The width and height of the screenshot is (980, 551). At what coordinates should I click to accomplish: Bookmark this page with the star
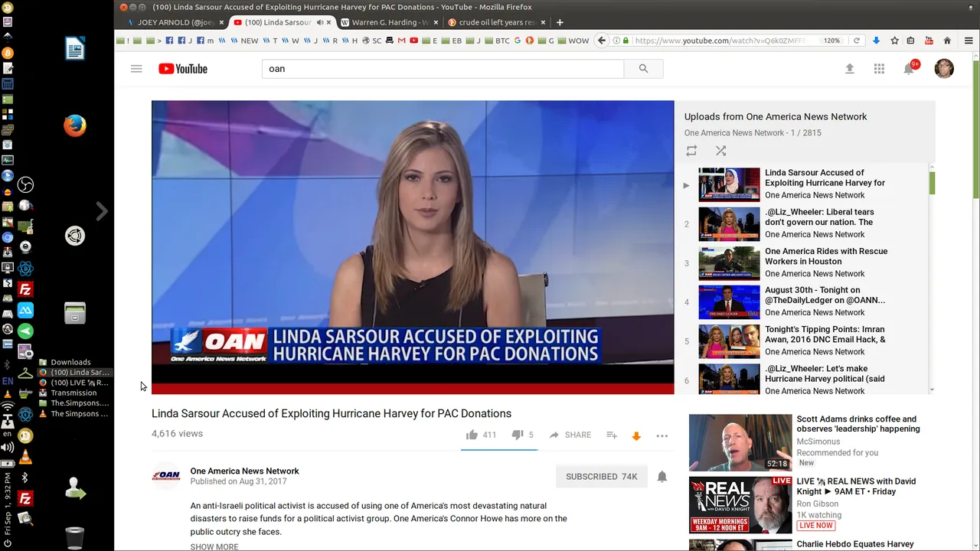[893, 41]
